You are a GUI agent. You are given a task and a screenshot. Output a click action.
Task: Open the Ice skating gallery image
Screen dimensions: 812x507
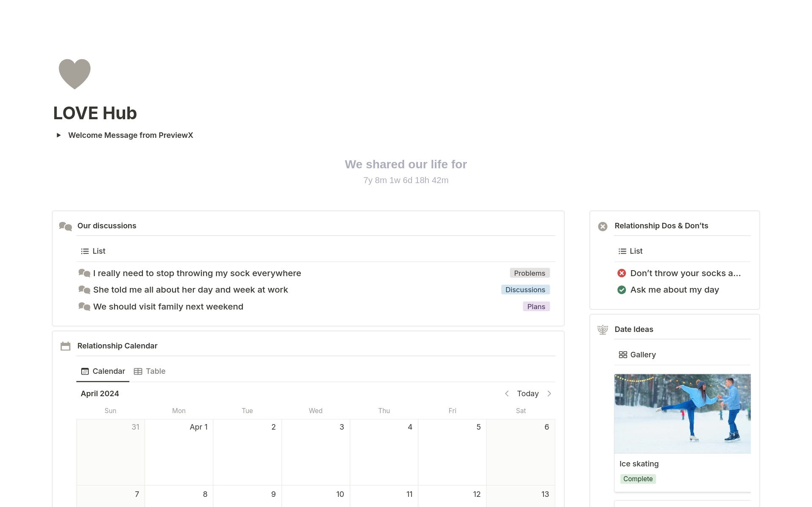pyautogui.click(x=682, y=413)
